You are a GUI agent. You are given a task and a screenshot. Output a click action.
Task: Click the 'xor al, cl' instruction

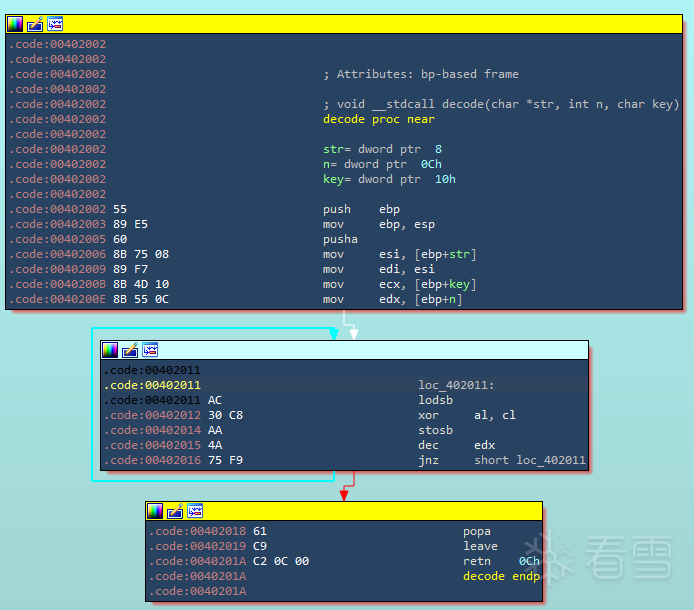click(467, 415)
